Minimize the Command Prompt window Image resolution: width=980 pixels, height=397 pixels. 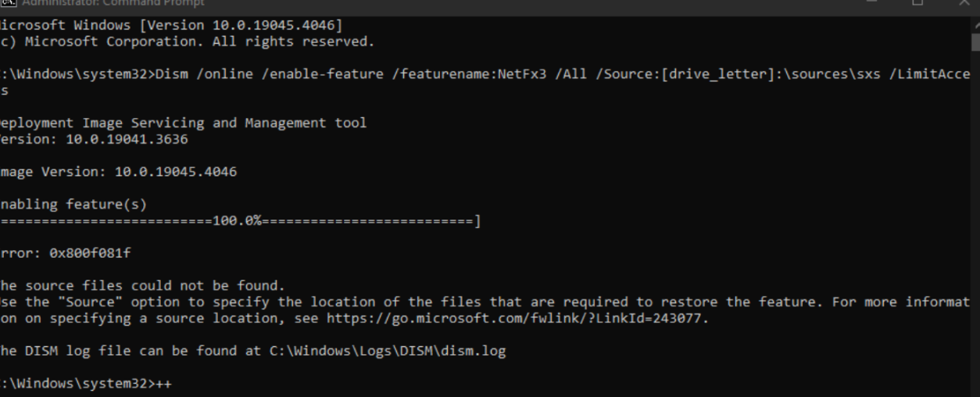[872, 3]
